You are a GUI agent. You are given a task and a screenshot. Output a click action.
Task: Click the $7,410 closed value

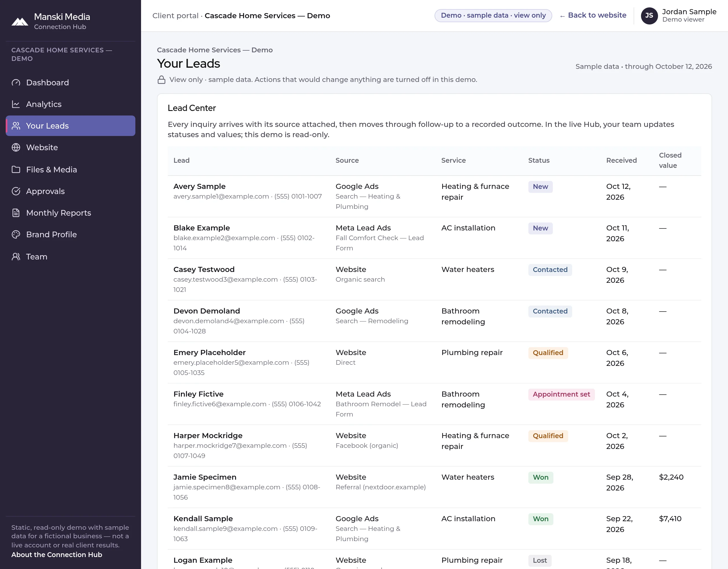pyautogui.click(x=670, y=519)
